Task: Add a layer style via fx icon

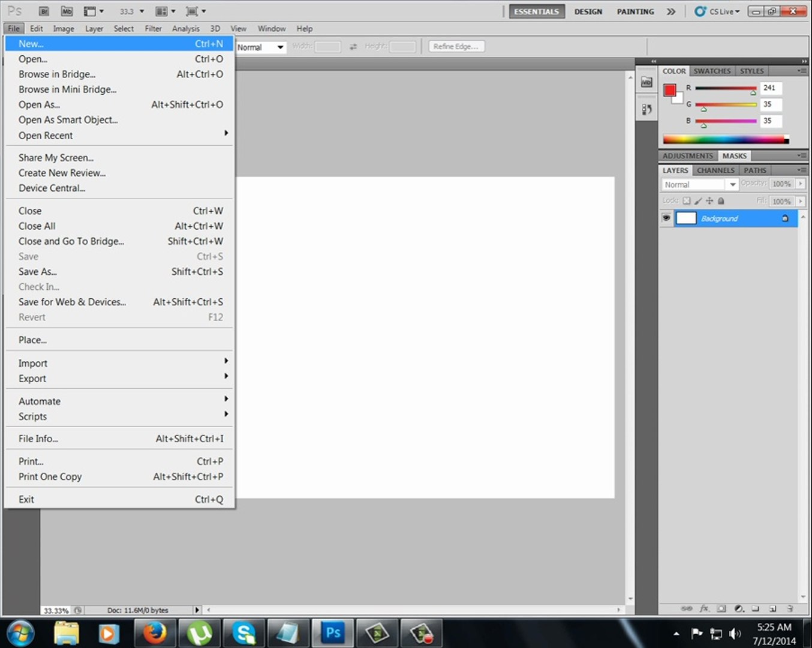Action: (x=704, y=608)
